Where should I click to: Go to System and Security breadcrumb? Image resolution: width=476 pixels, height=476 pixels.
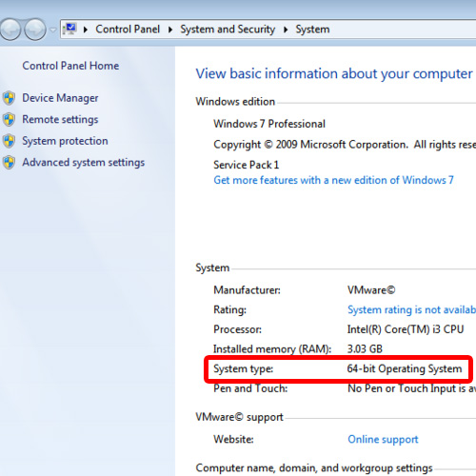click(228, 30)
